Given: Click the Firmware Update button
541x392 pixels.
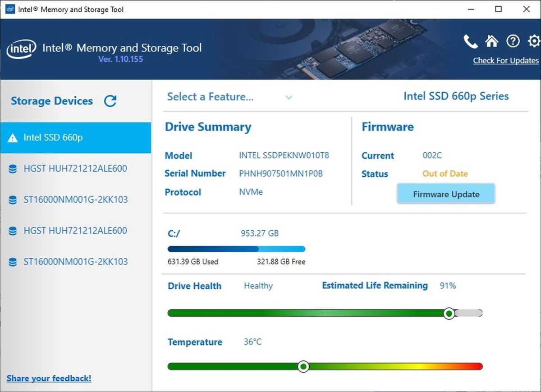Looking at the screenshot, I should tap(446, 194).
